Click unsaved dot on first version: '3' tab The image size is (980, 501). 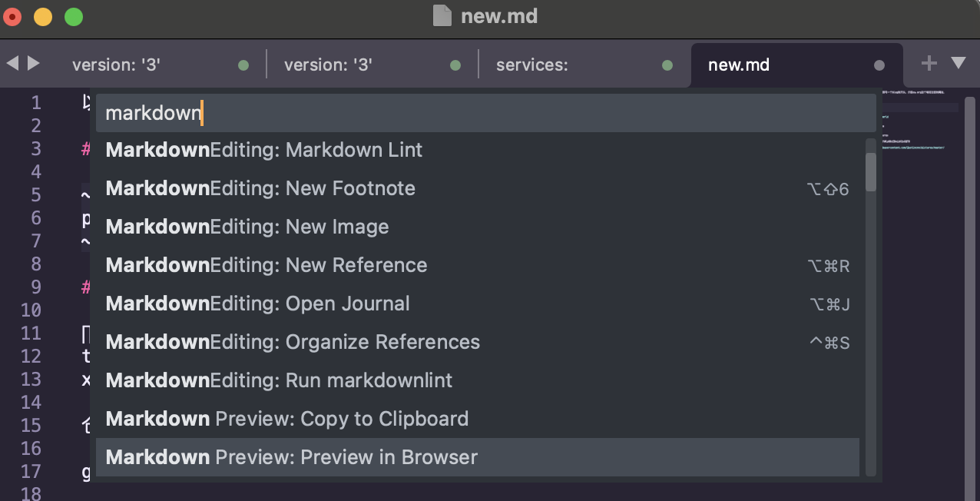click(x=243, y=65)
